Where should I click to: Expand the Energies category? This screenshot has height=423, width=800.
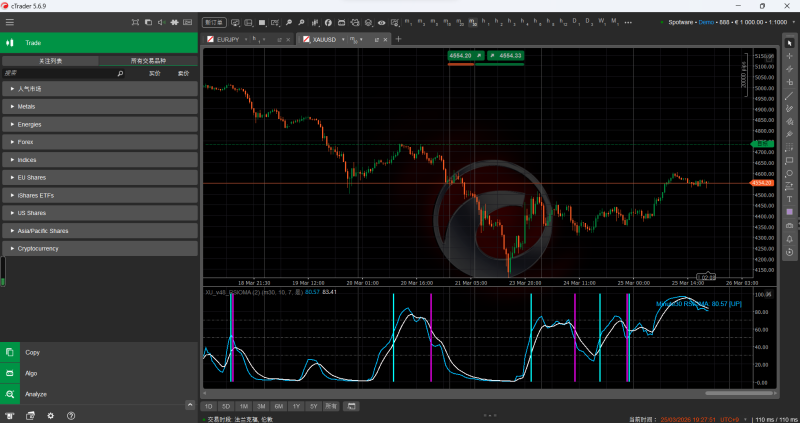pos(99,125)
